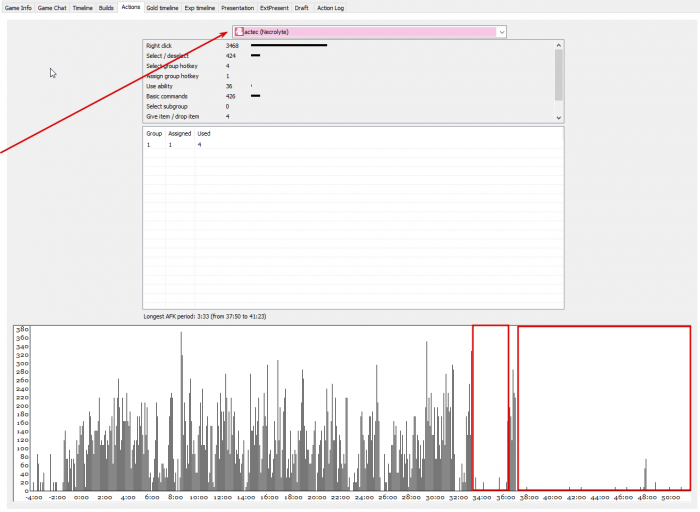Click the 0:00 mark on chart axis
The height and width of the screenshot is (512, 700).
tap(81, 497)
